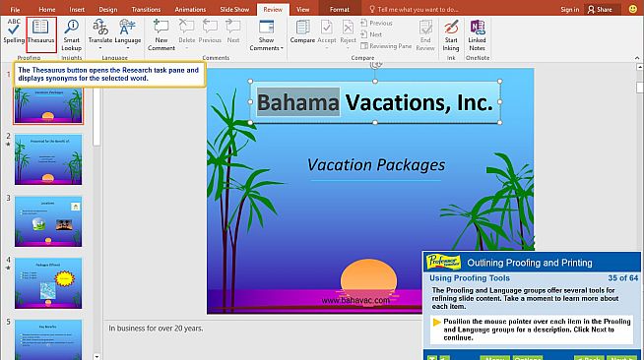Click the smiley feedback icon

tap(633, 9)
